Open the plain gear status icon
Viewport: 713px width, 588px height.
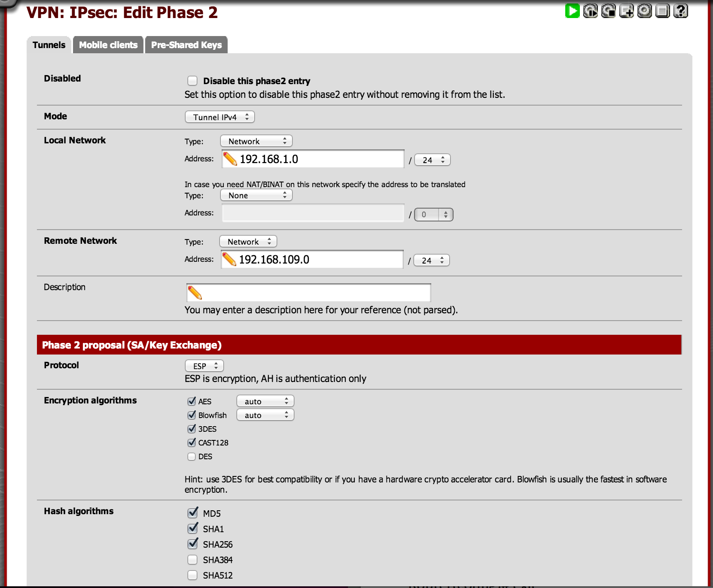(x=645, y=11)
